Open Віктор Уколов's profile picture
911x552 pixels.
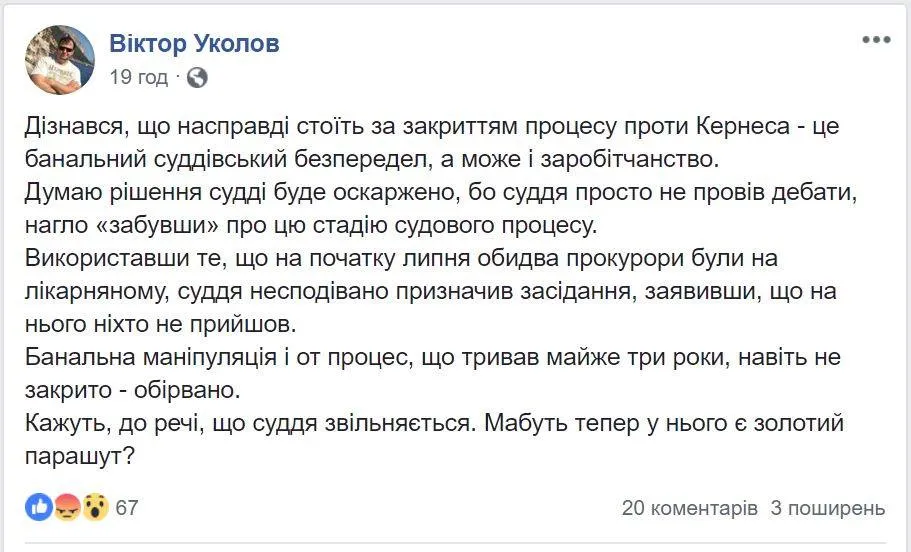[x=59, y=59]
